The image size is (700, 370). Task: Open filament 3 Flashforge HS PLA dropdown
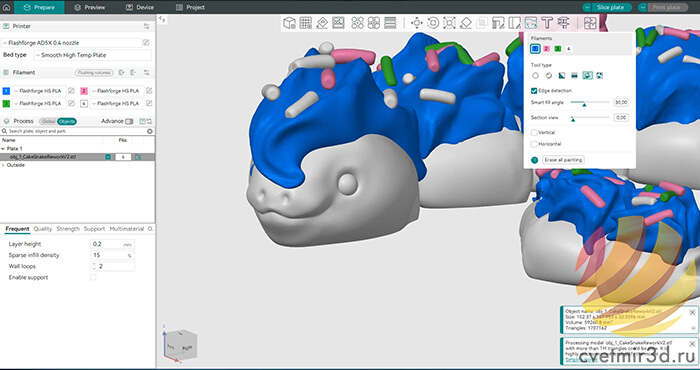(x=39, y=104)
